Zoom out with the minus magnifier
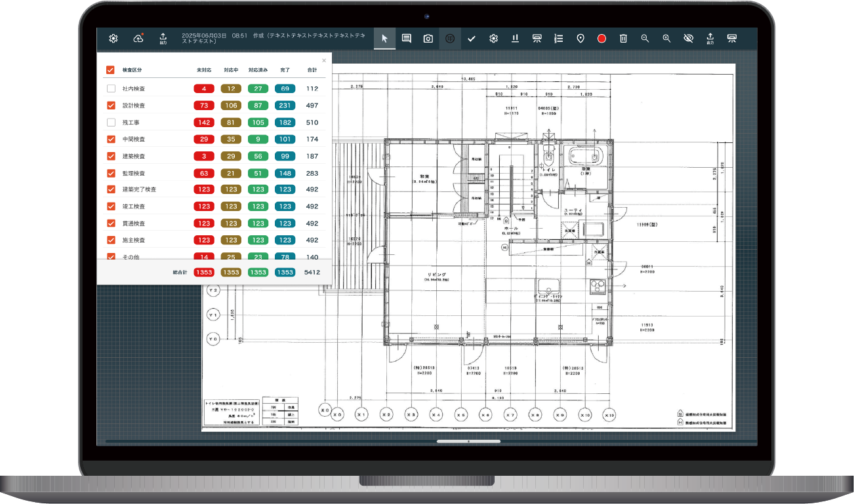854x504 pixels. 645,39
